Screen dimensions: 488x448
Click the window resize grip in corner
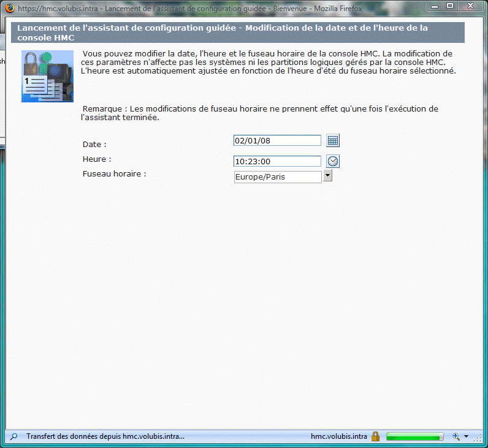click(478, 438)
